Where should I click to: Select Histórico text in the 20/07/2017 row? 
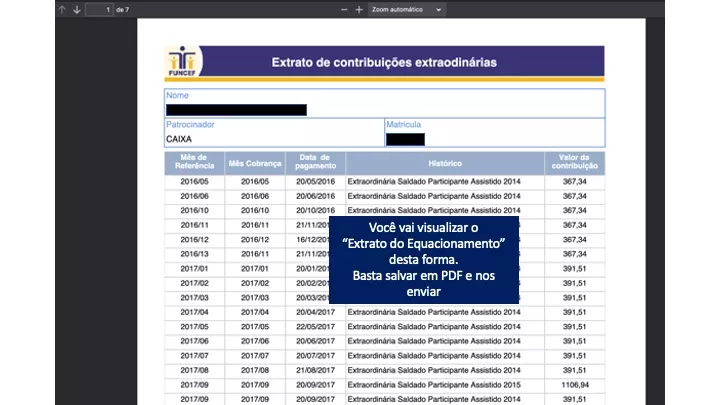pyautogui.click(x=434, y=356)
